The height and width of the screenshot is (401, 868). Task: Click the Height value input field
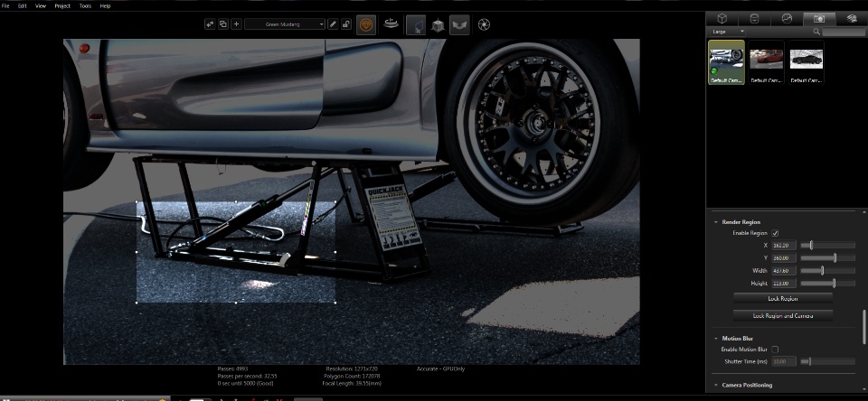click(x=784, y=284)
